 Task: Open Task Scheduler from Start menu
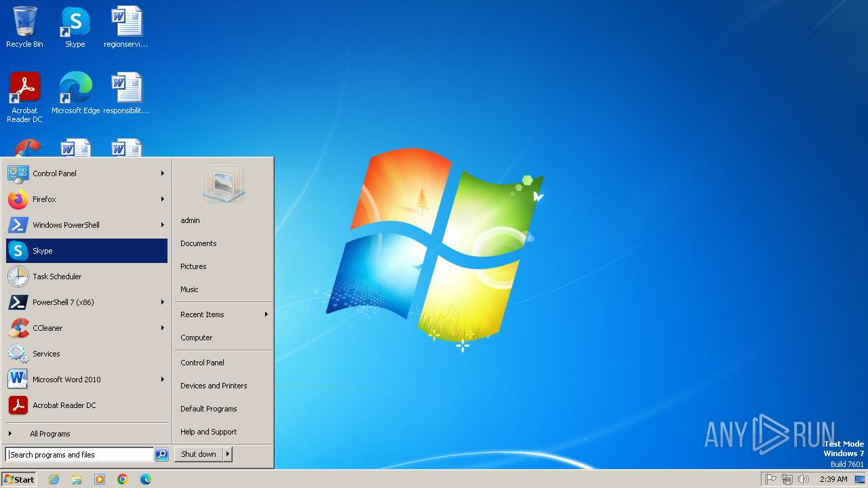87,277
